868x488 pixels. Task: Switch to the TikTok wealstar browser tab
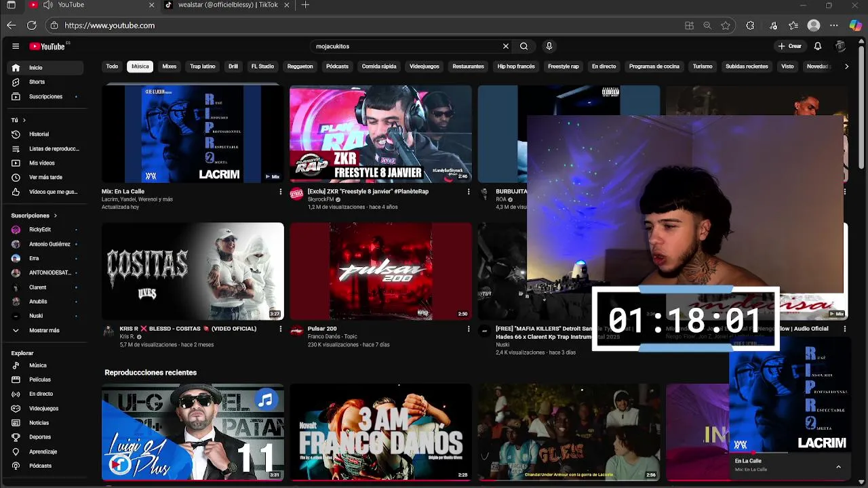228,5
